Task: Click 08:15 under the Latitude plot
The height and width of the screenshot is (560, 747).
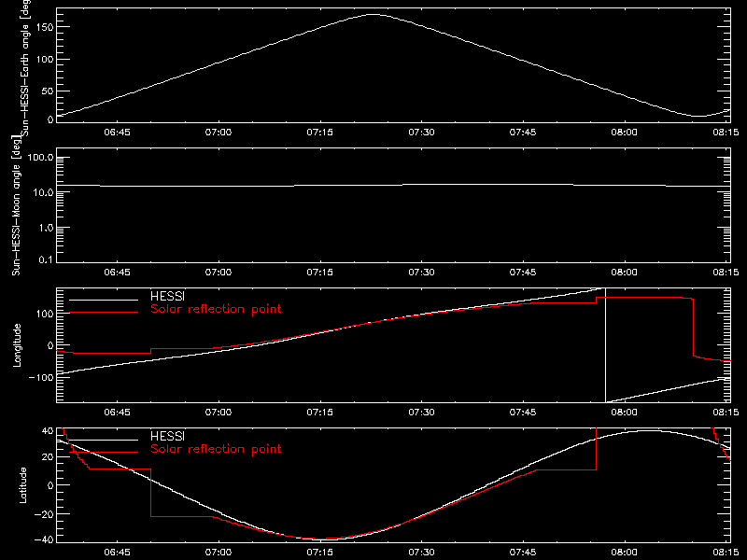Action: point(726,552)
